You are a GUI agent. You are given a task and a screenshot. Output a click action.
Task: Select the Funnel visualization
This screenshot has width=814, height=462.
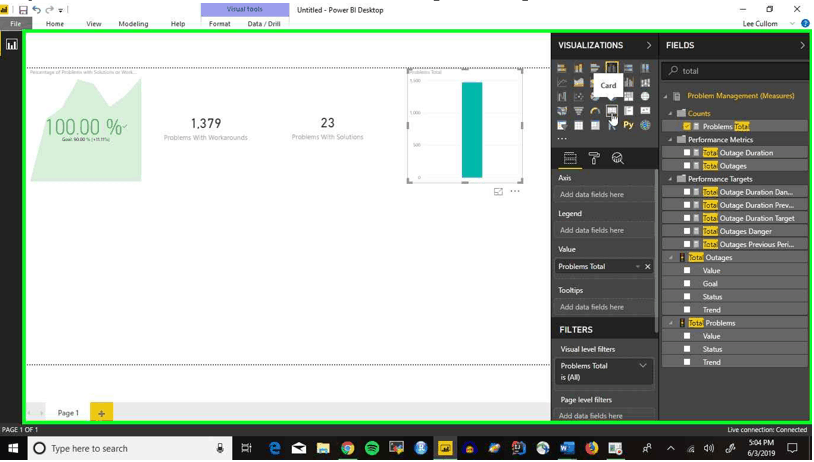click(x=578, y=111)
